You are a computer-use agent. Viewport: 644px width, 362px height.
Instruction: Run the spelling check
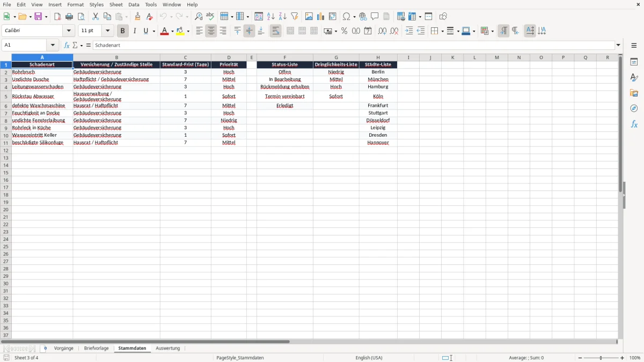pyautogui.click(x=210, y=17)
